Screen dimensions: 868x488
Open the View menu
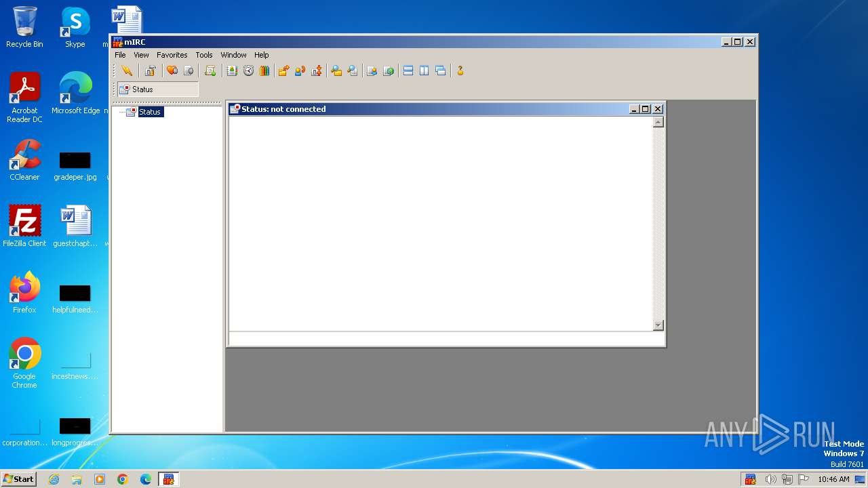click(141, 55)
